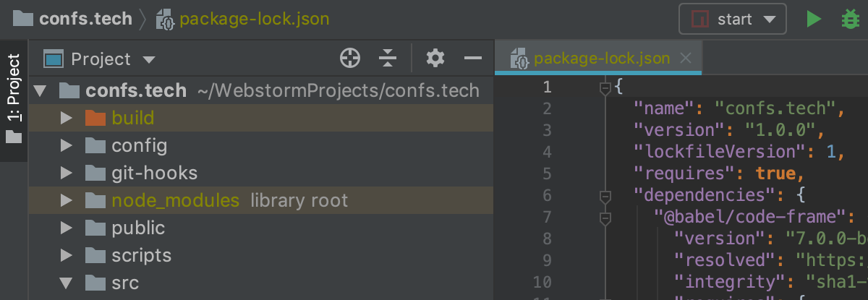Click the Locate/Scroll from Source target icon
Screen dimensions: 868x300
pos(350,59)
